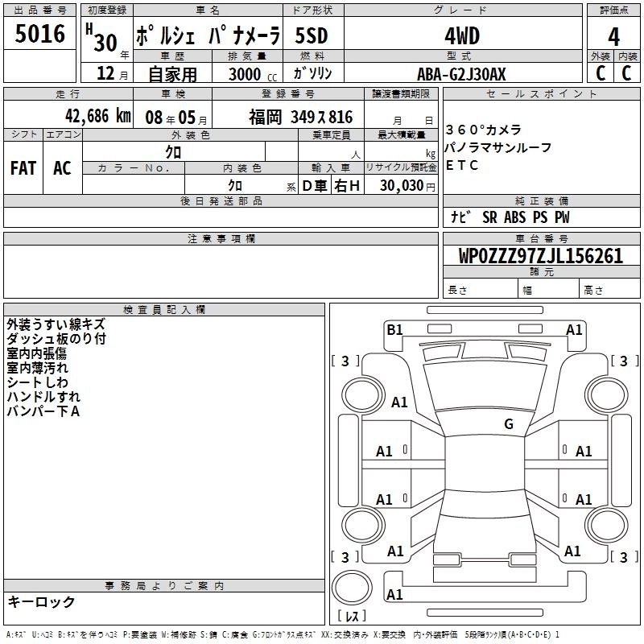Click the equipment item ABS

click(x=514, y=217)
